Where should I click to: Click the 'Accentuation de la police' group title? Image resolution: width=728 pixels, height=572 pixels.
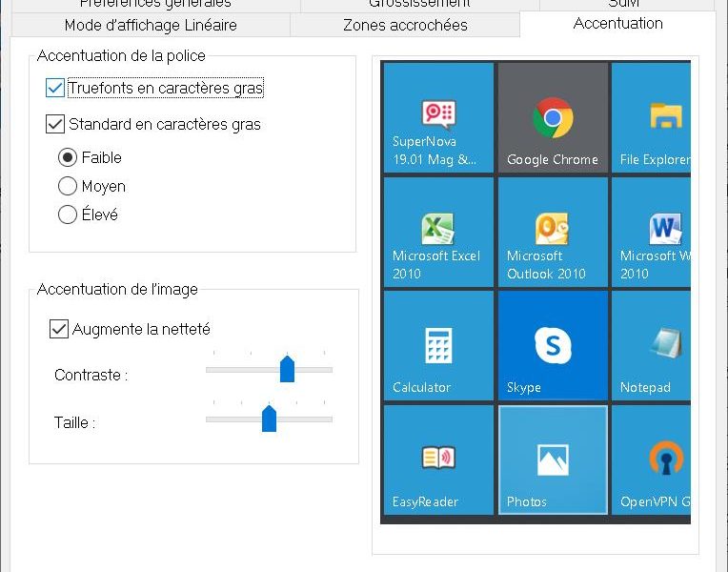(x=121, y=55)
